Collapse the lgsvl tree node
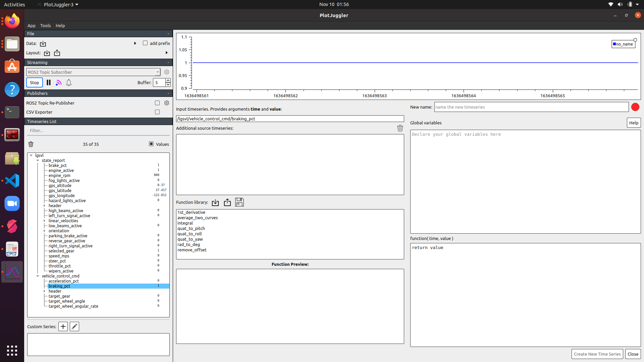The width and height of the screenshot is (644, 362). (31, 155)
